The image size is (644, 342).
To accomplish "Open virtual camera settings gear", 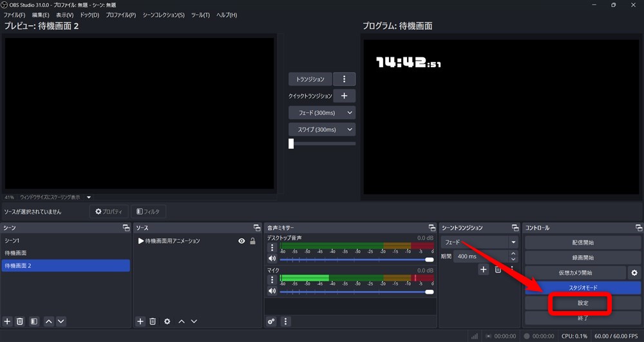I will coord(634,272).
